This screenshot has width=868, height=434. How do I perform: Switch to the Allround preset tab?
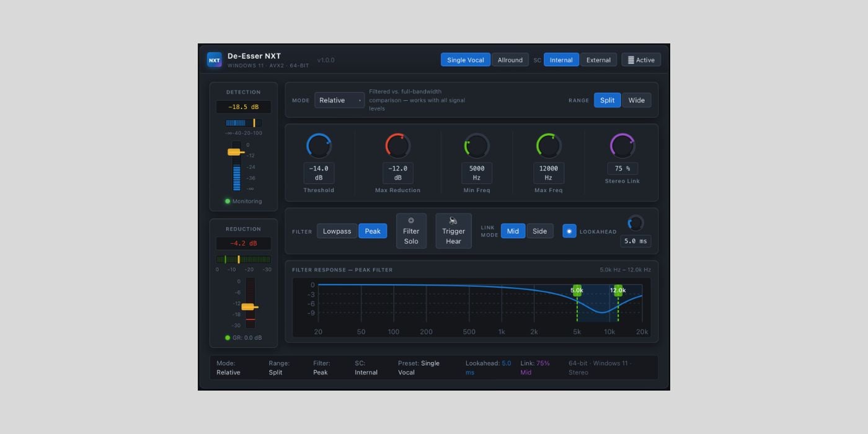tap(510, 60)
